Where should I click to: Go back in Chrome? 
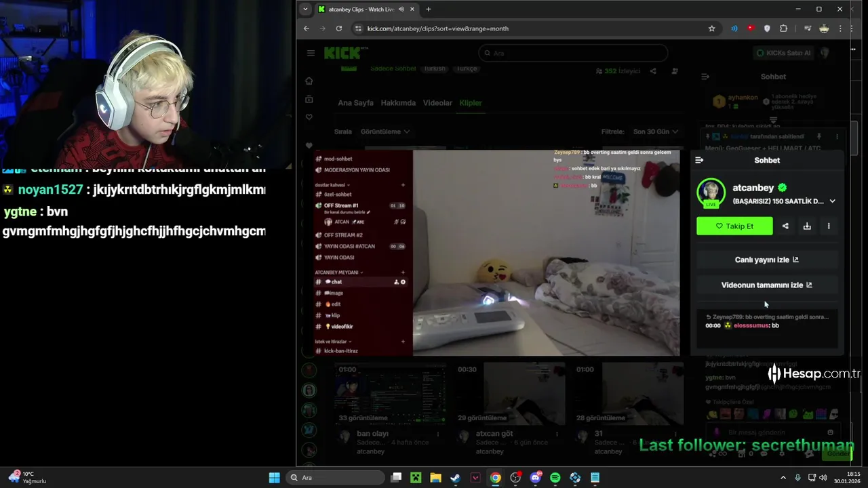point(307,28)
